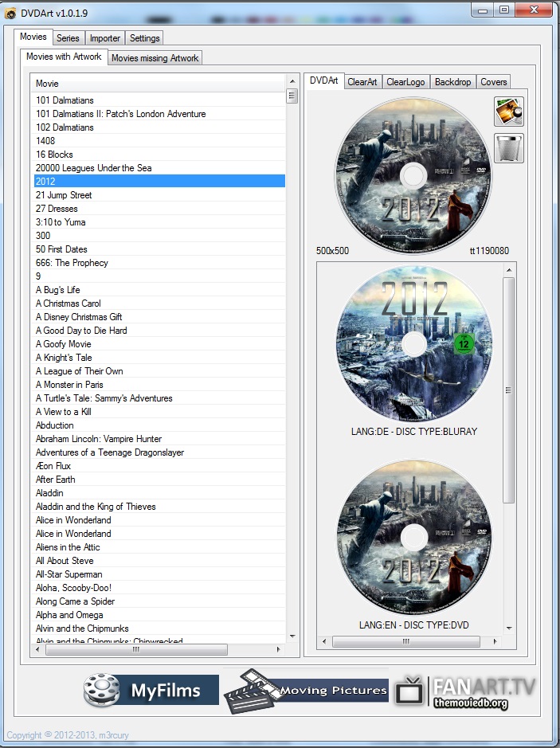Select "Alvin and the Chipmunks" row
The image size is (560, 748).
160,628
